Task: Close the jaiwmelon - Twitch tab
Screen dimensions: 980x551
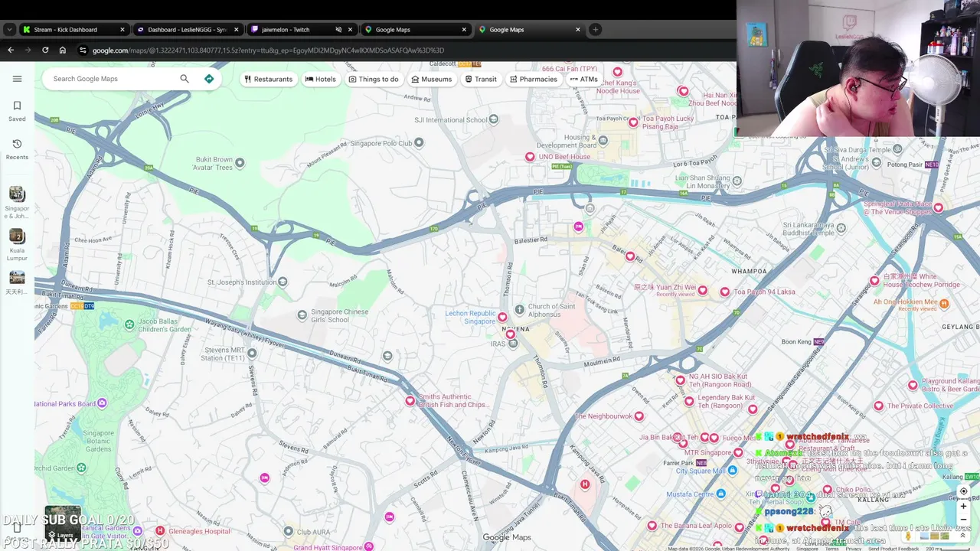Action: tap(350, 30)
